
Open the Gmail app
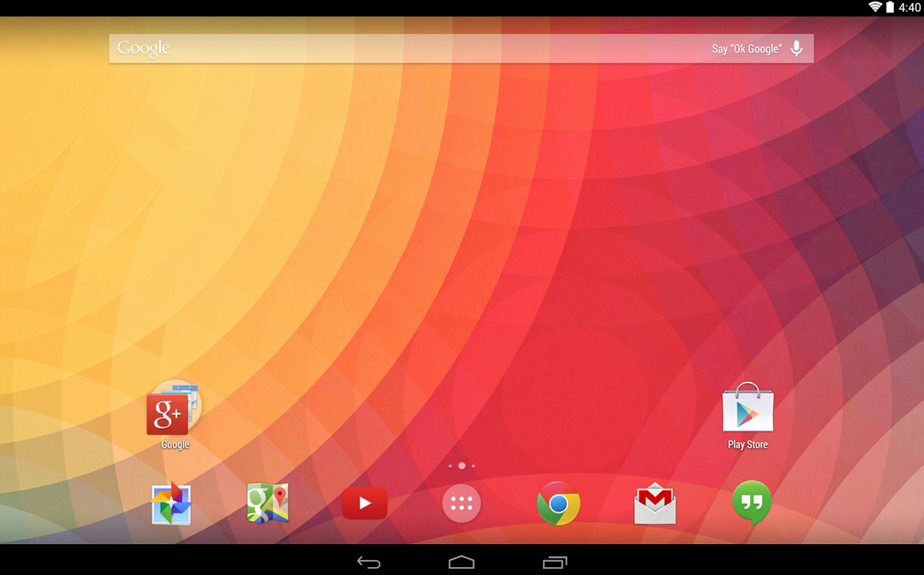[x=655, y=504]
